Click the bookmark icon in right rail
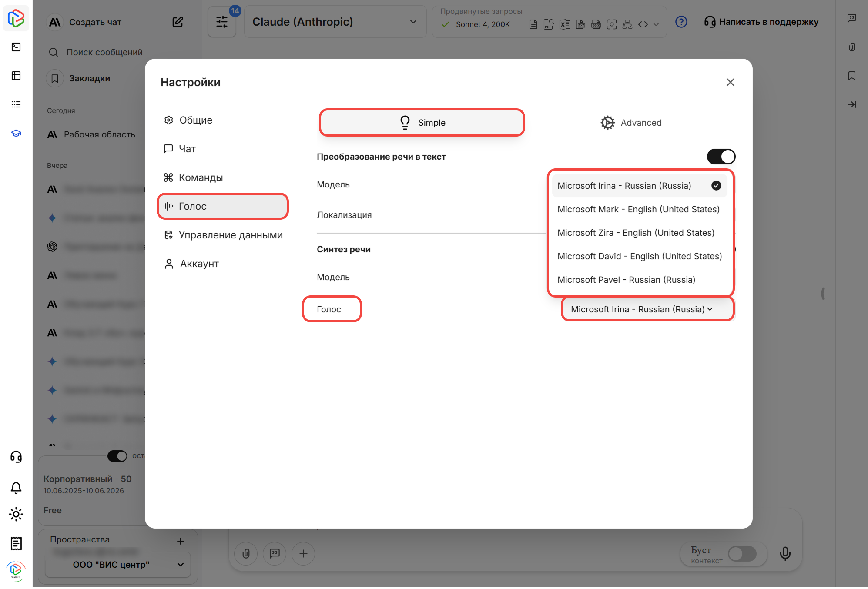Screen dimensions: 868x589 pyautogui.click(x=852, y=76)
